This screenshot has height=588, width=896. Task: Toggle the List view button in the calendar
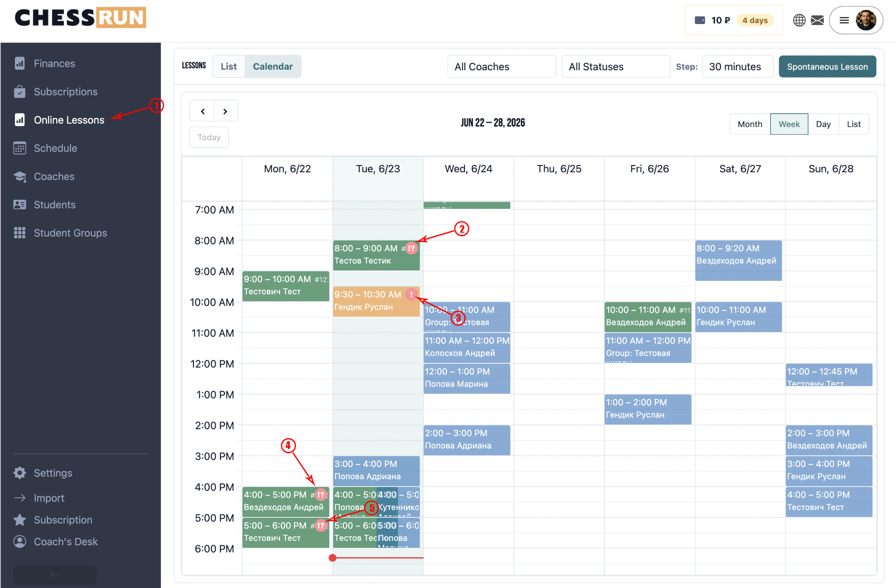pos(854,124)
